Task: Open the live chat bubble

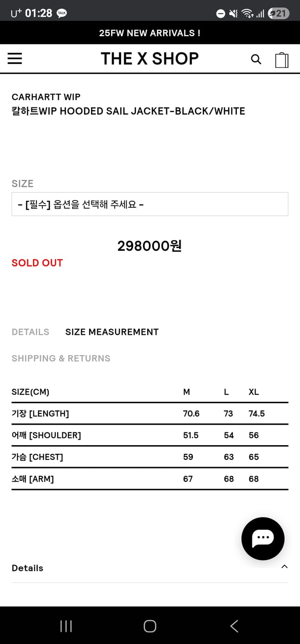Action: pos(263,538)
